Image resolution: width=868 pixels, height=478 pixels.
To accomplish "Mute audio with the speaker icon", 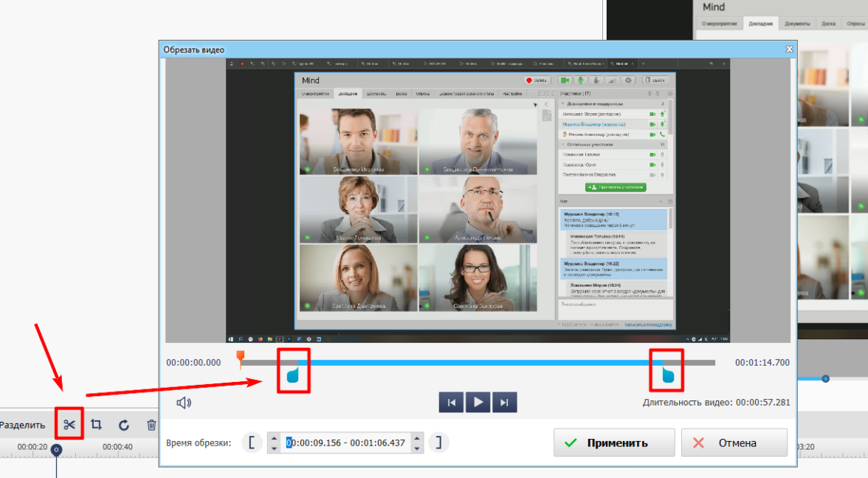I will click(184, 403).
